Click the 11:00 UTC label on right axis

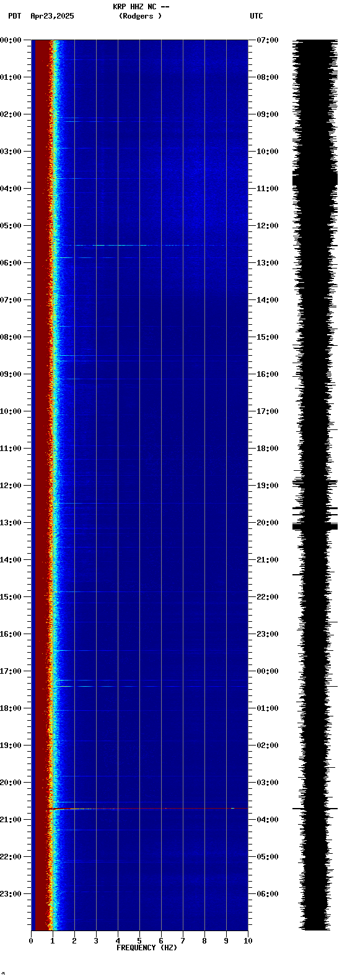[x=268, y=189]
